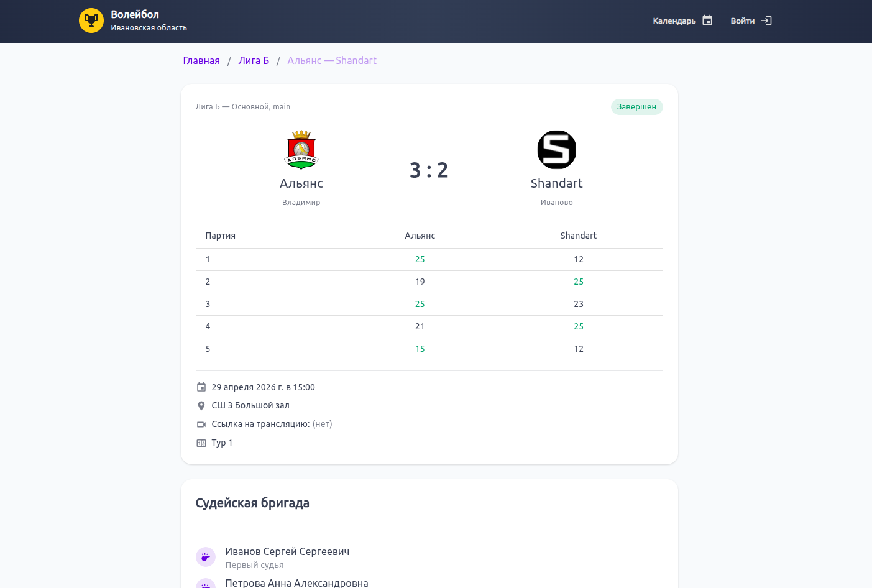Open the Календарь menu item
Viewport: 872px width, 588px height.
[x=674, y=21]
